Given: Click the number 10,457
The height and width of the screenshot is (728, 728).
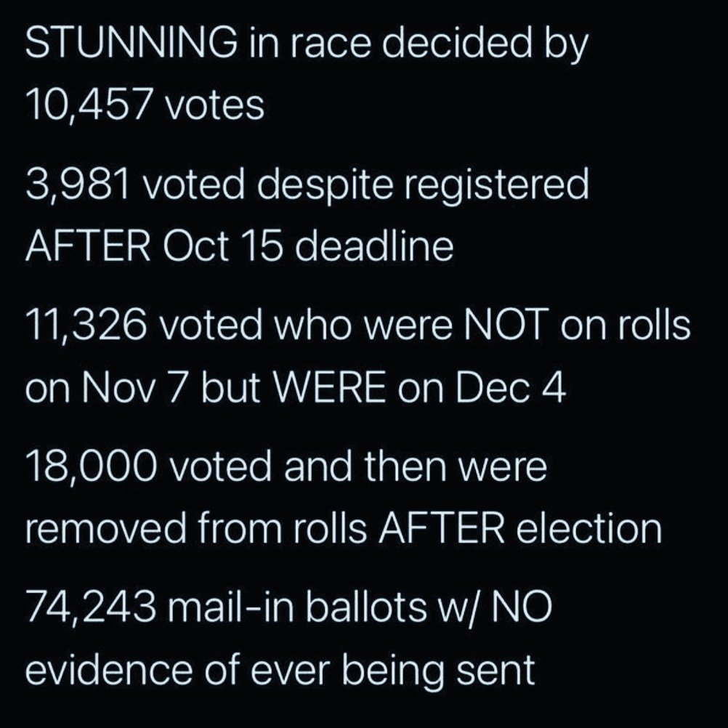Looking at the screenshot, I should pyautogui.click(x=89, y=106).
